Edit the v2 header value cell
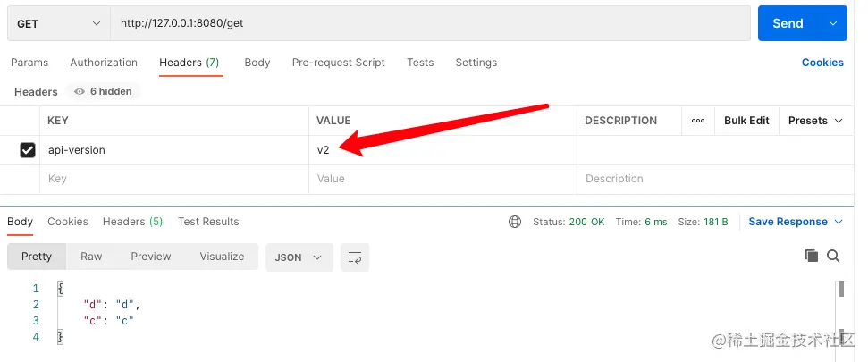The image size is (868, 362). (x=442, y=150)
